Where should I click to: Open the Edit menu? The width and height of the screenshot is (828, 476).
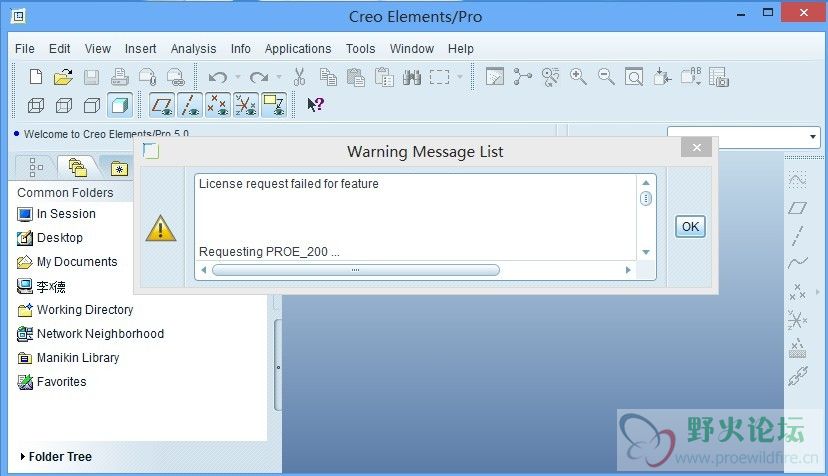click(59, 49)
